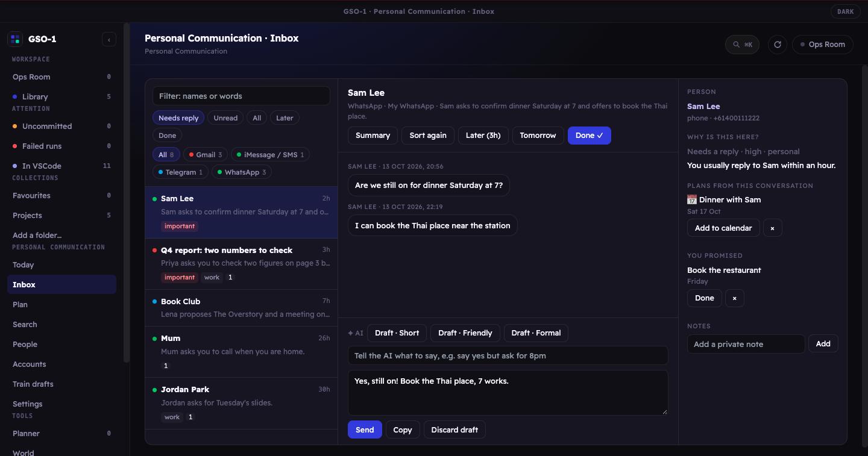Click the AI sparkle icon label
The height and width of the screenshot is (456, 868).
pyautogui.click(x=356, y=333)
